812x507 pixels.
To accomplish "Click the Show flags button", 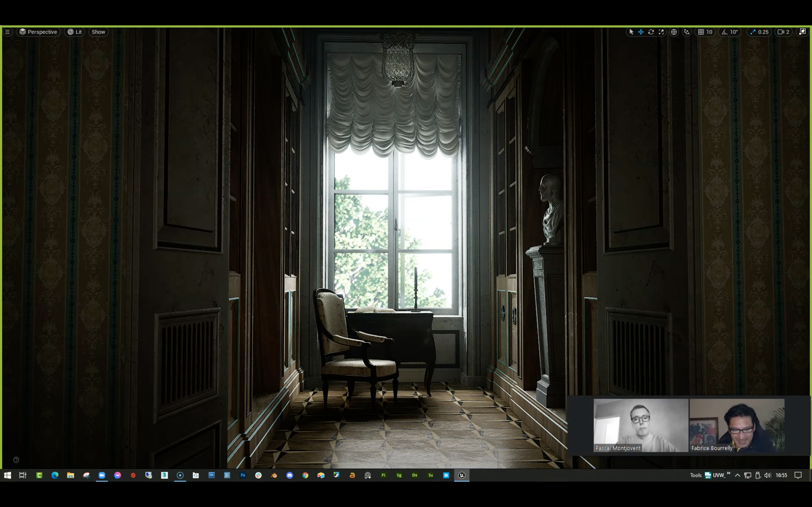I will pos(98,32).
